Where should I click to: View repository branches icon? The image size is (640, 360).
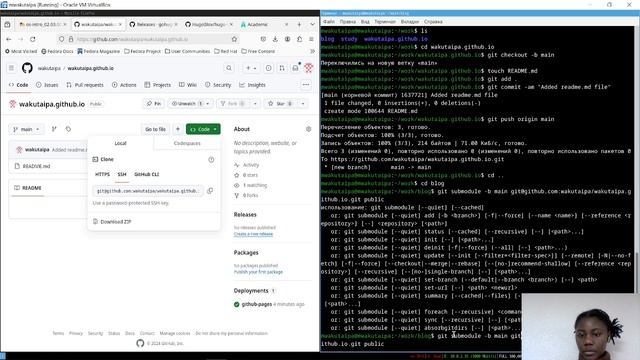pos(54,129)
